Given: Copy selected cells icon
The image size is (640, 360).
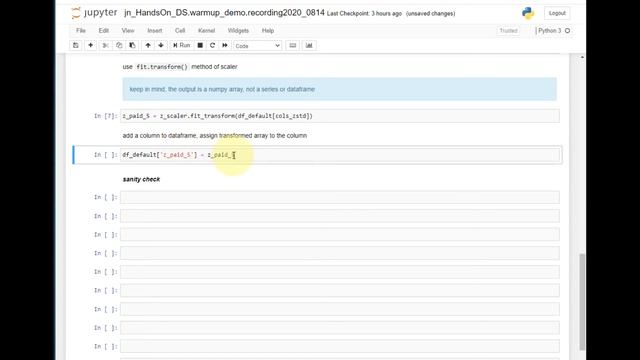Looking at the screenshot, I should coord(119,45).
